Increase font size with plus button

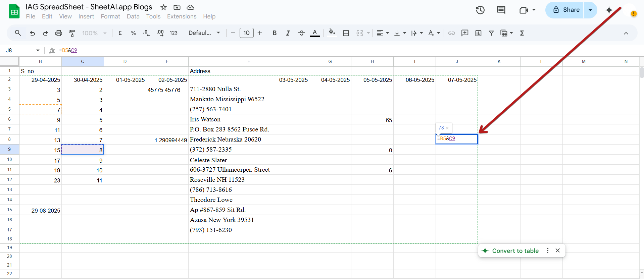tap(260, 33)
